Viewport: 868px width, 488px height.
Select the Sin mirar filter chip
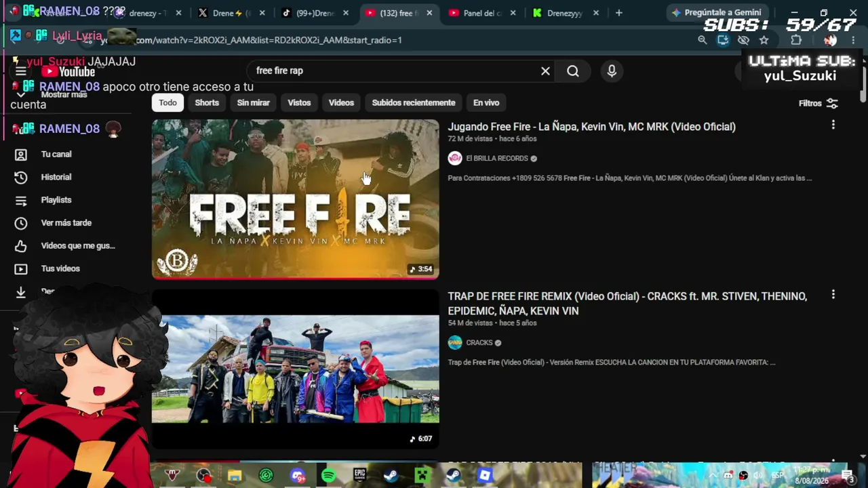point(253,103)
